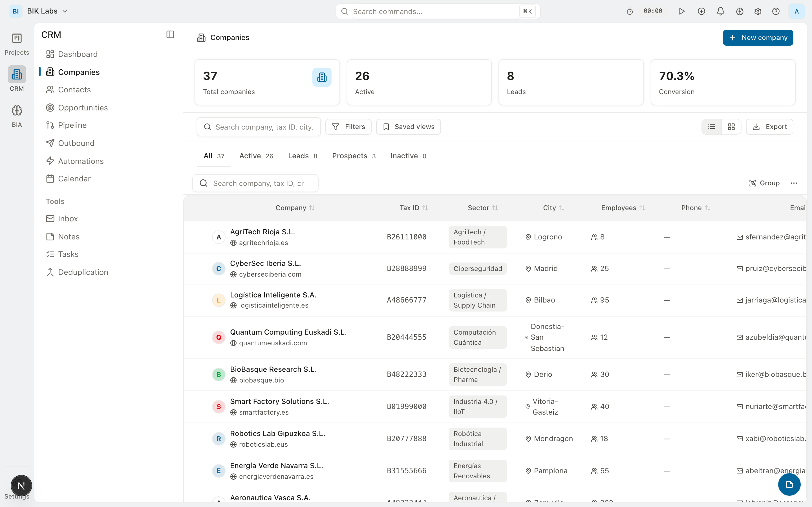The height and width of the screenshot is (507, 812).
Task: Open the Automations section
Action: point(81,161)
